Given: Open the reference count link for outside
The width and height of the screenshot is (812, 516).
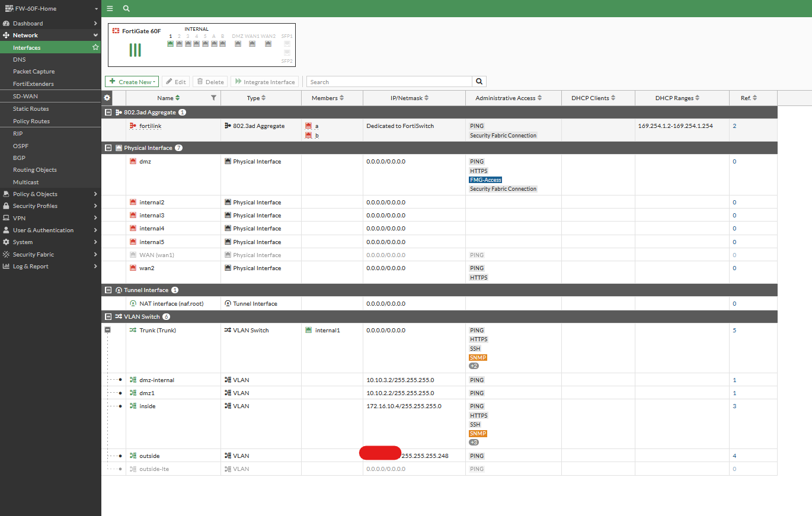Looking at the screenshot, I should tap(734, 456).
